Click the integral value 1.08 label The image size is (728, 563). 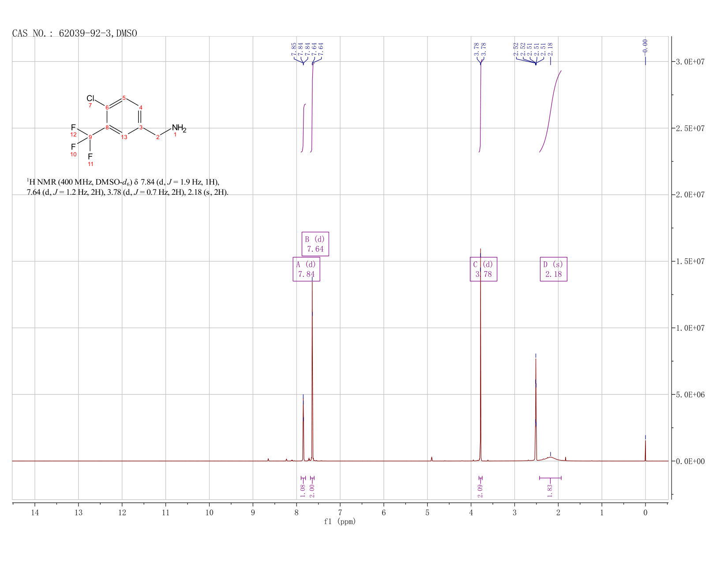pyautogui.click(x=303, y=491)
